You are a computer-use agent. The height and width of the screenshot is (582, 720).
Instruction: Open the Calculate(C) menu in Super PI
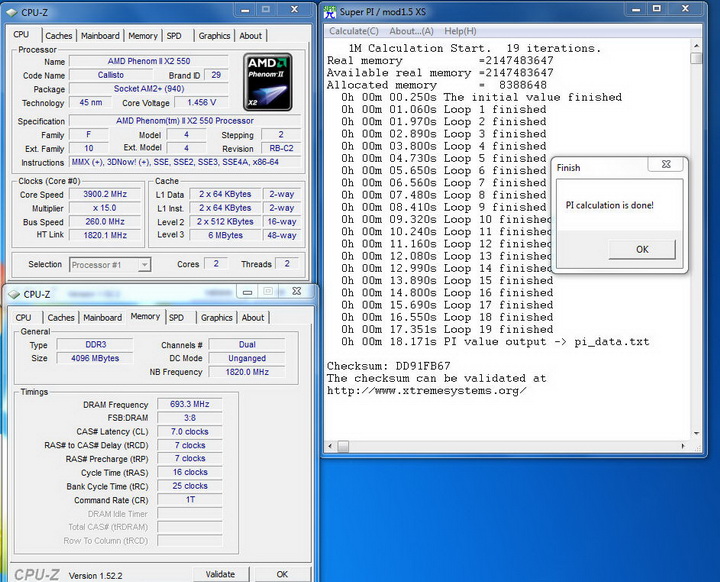[x=354, y=31]
